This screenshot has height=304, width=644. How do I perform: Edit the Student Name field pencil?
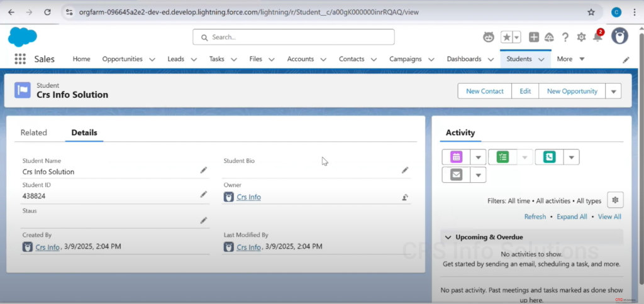point(204,170)
